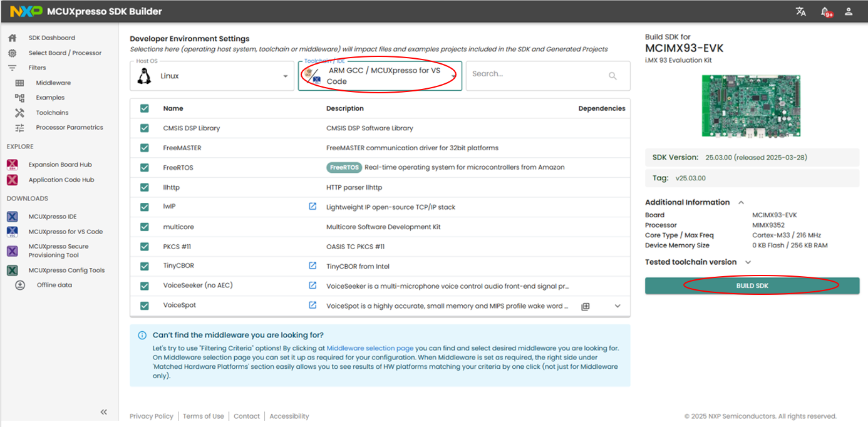Uncheck the lwIP checkbox
Screen dimensions: 868x427
point(145,207)
